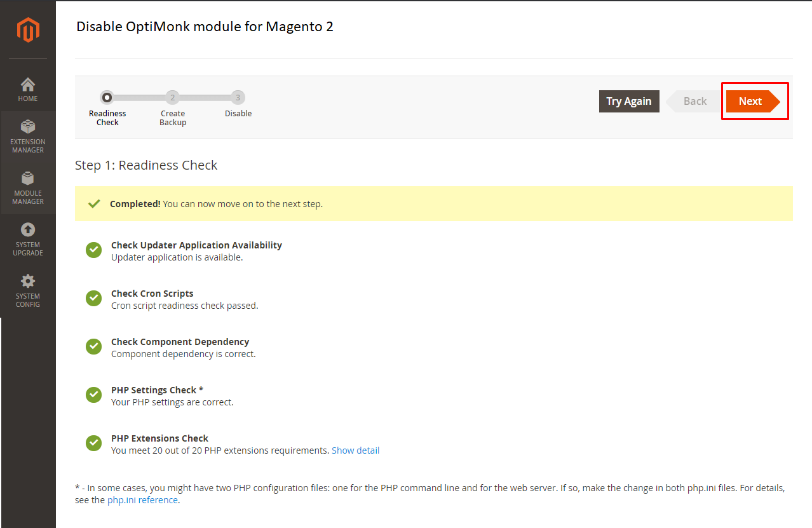Screen dimensions: 812x528
Task: Click the green check beside Component Dependency
Action: click(93, 346)
